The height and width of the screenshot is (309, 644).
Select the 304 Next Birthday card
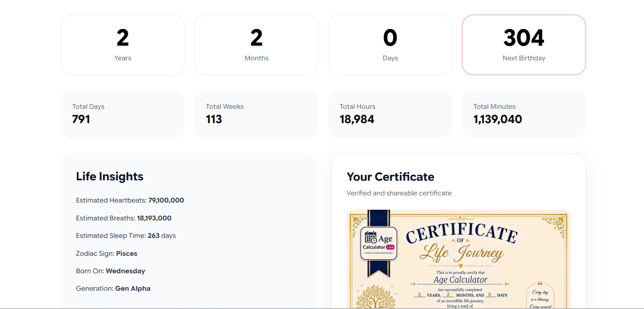click(524, 45)
